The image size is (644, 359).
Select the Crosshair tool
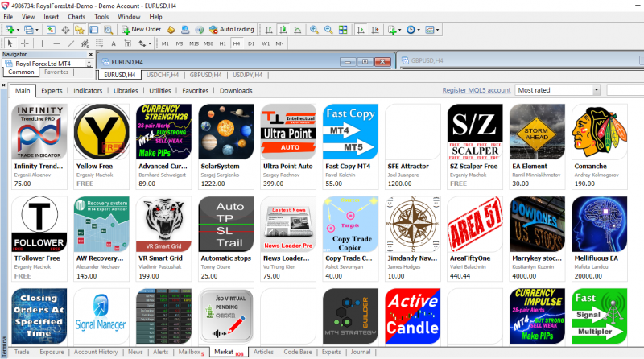tap(25, 43)
